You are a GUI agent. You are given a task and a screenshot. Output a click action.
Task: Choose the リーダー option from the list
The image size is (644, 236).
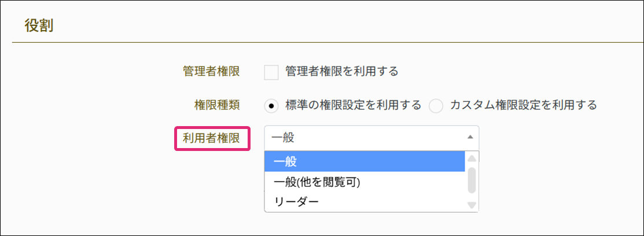click(296, 201)
